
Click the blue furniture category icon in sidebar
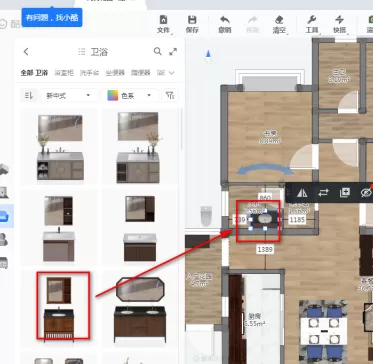click(x=5, y=217)
